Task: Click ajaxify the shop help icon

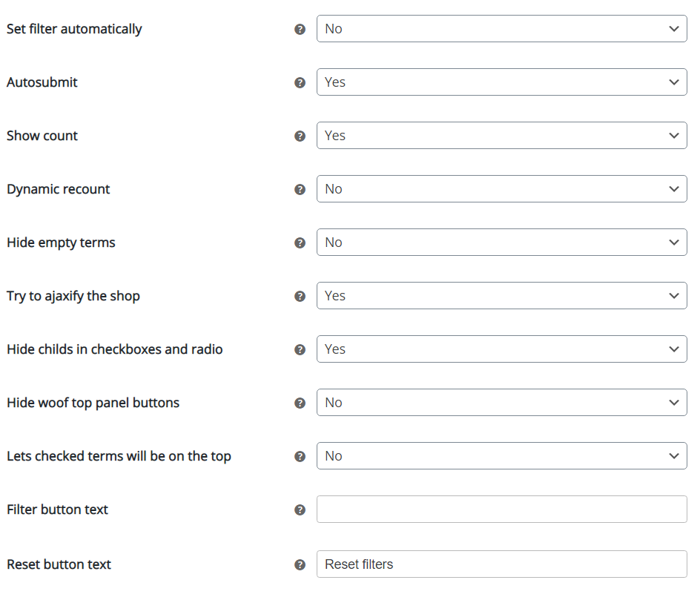Action: pyautogui.click(x=300, y=296)
